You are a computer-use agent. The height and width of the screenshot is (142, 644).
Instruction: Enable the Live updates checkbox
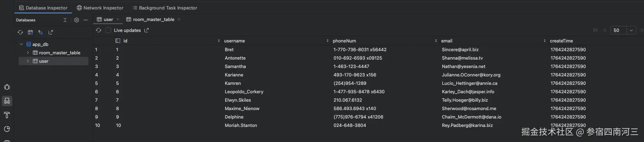108,30
